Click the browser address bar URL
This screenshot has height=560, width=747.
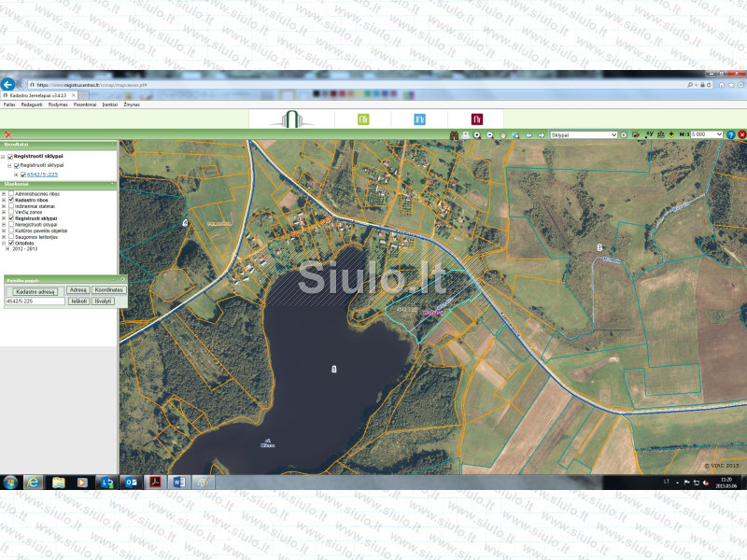[x=91, y=85]
